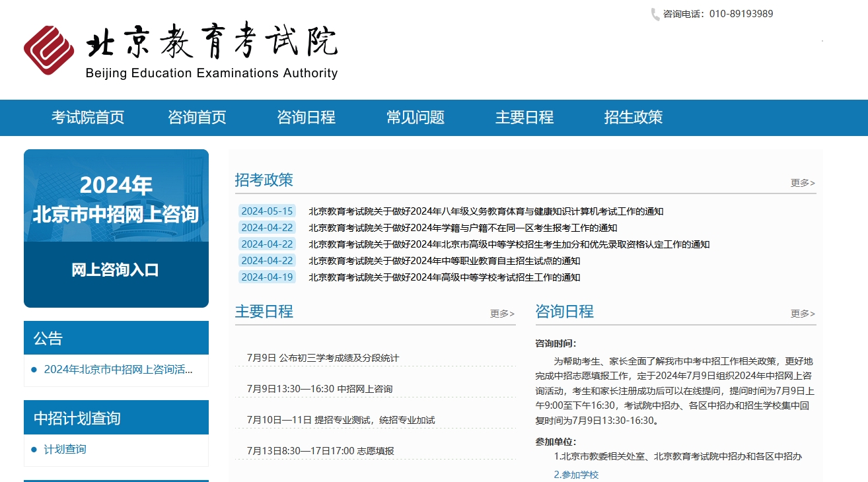Click 更多> beside the 主要日程 heading
Viewport: 868px width, 482px height.
click(502, 314)
